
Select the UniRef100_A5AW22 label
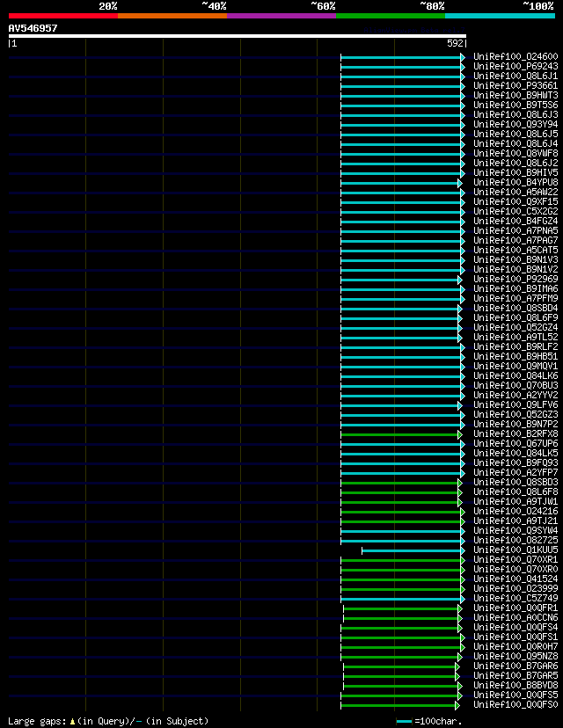[515, 193]
